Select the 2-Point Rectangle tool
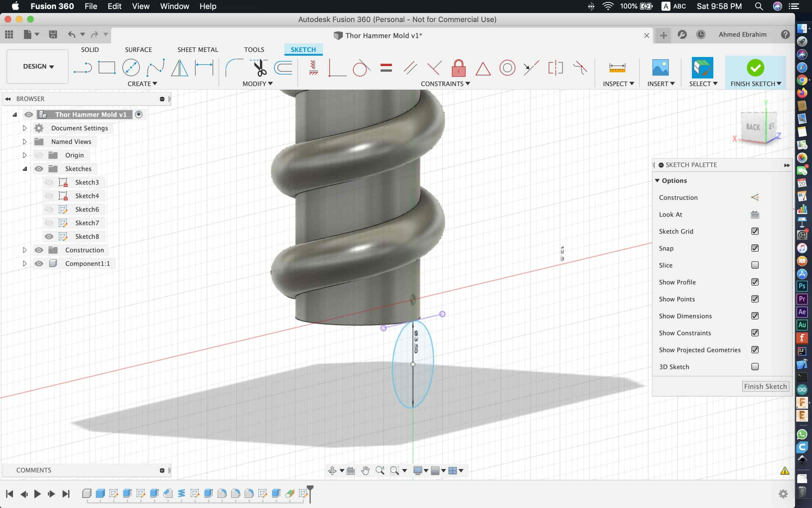Viewport: 812px width, 508px height. [x=107, y=67]
